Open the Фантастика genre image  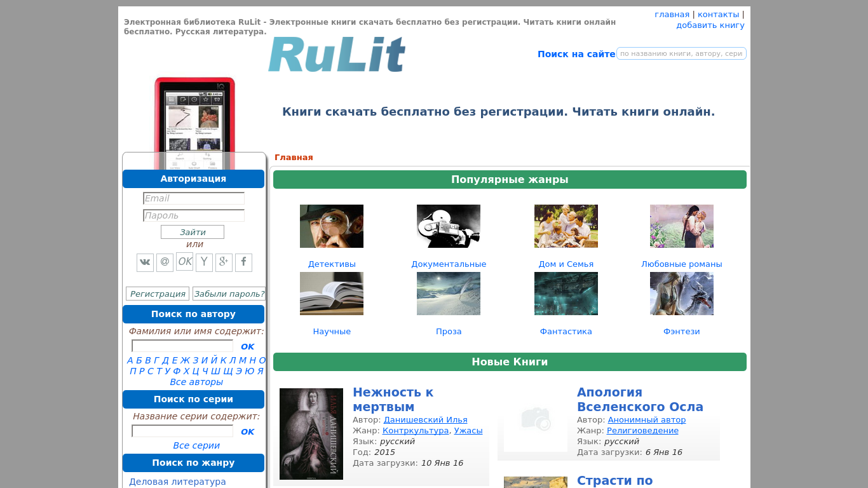pyautogui.click(x=566, y=294)
